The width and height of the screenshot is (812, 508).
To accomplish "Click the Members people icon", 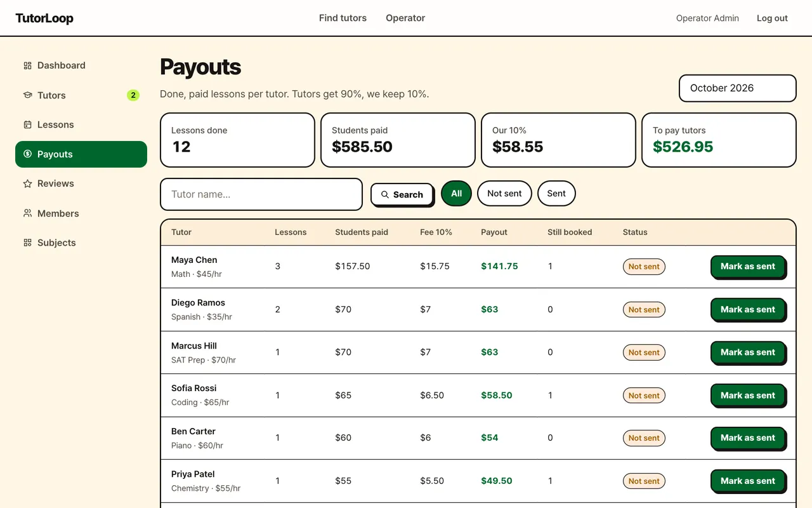I will (27, 213).
